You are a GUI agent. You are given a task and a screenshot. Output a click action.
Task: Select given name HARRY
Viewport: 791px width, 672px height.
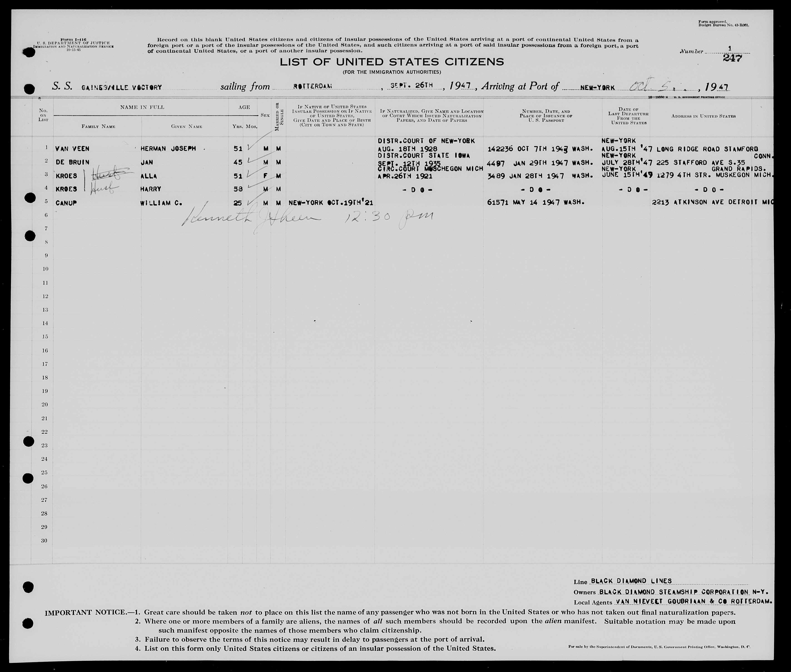151,189
